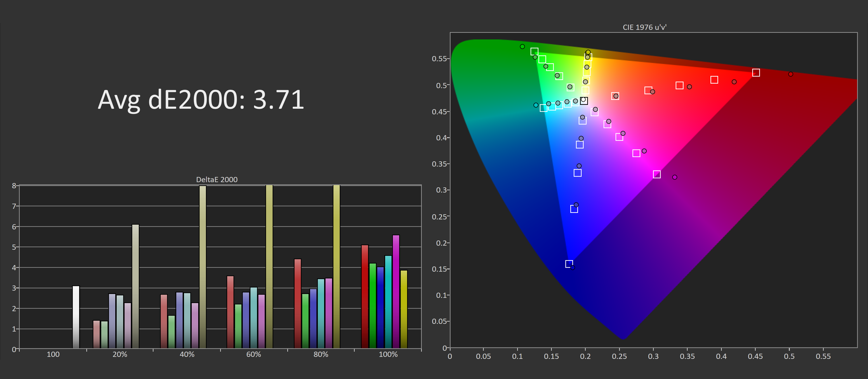Select the cyan bar in the 100% group

pyautogui.click(x=388, y=301)
